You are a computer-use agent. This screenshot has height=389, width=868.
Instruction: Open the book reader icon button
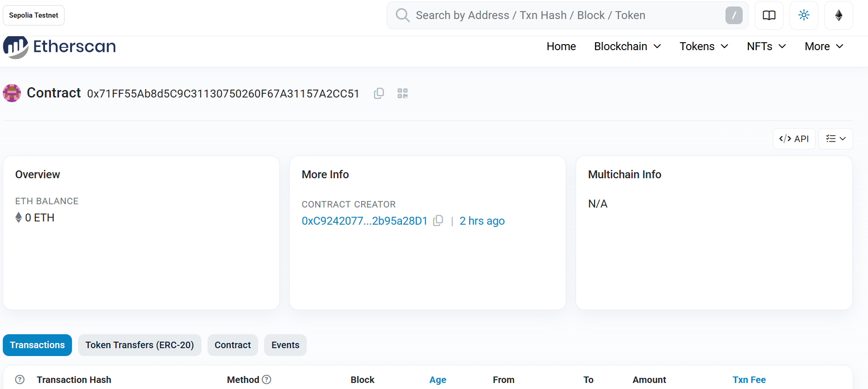tap(769, 15)
